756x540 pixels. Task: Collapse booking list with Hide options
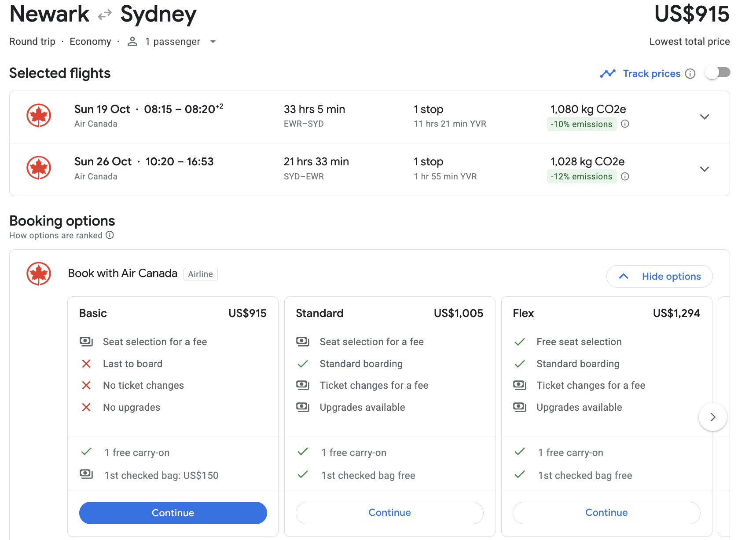click(x=659, y=276)
